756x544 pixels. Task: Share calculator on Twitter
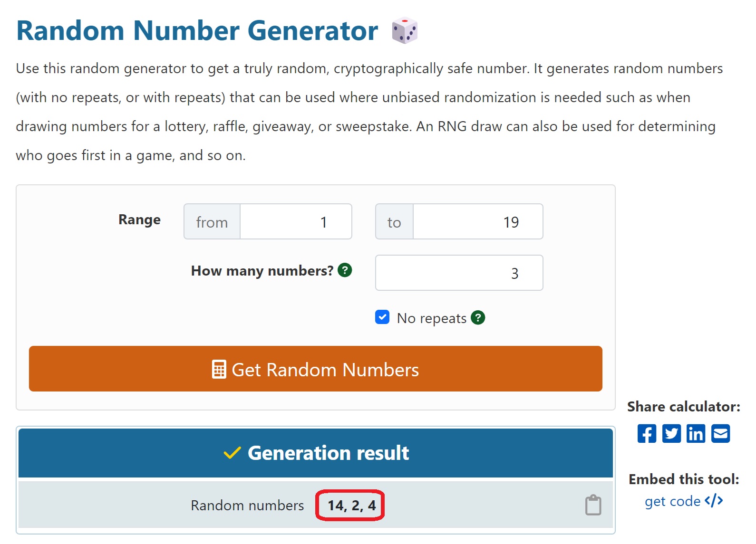pyautogui.click(x=671, y=433)
